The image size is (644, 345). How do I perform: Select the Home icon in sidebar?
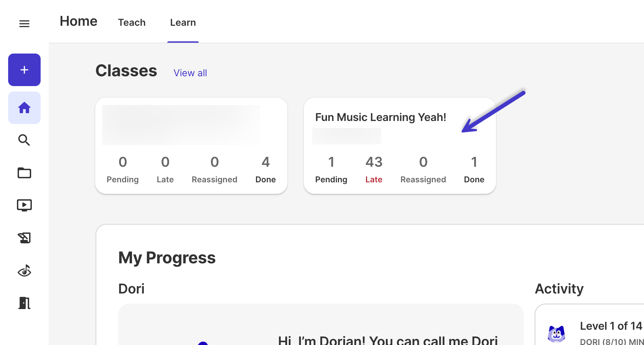pos(24,108)
